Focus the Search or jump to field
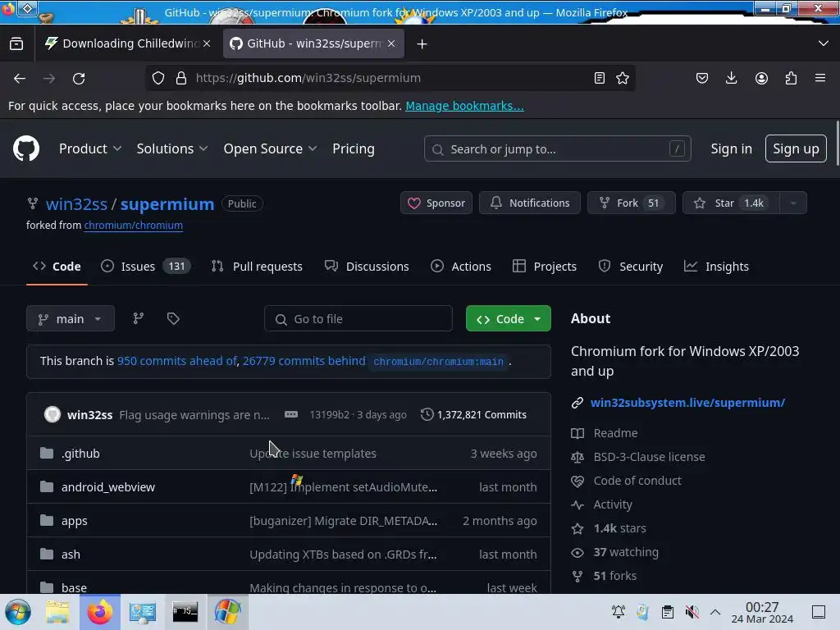 point(557,149)
